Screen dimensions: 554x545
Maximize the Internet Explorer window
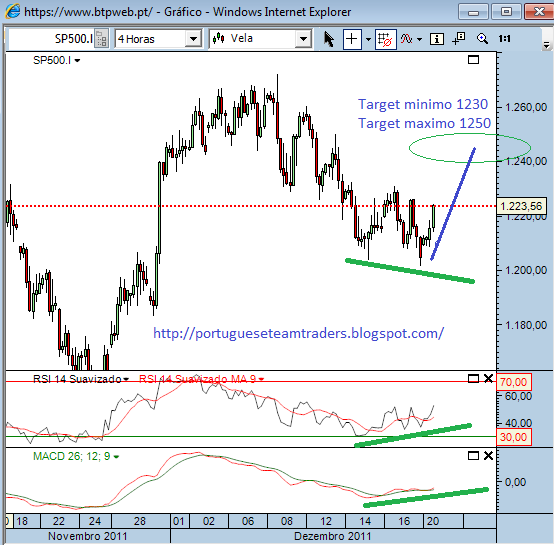pos(506,12)
